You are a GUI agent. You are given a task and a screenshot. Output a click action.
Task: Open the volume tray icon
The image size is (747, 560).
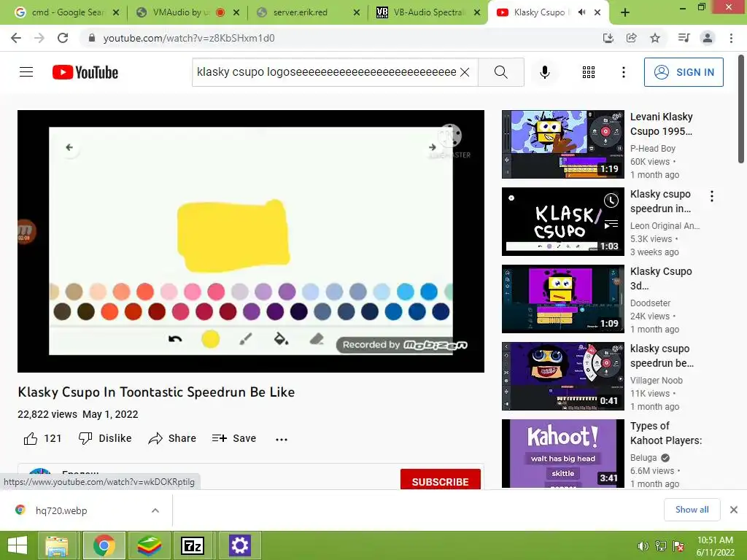643,546
